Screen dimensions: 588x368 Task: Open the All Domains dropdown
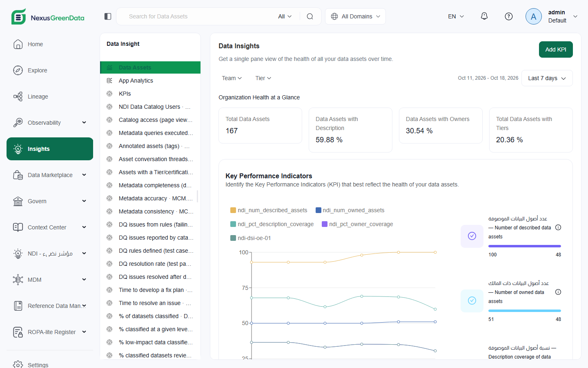[356, 16]
